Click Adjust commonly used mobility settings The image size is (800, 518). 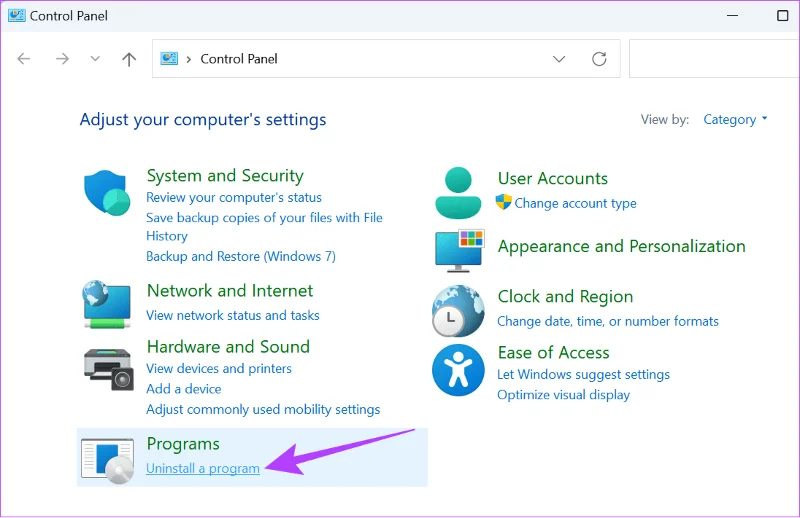[x=263, y=409]
